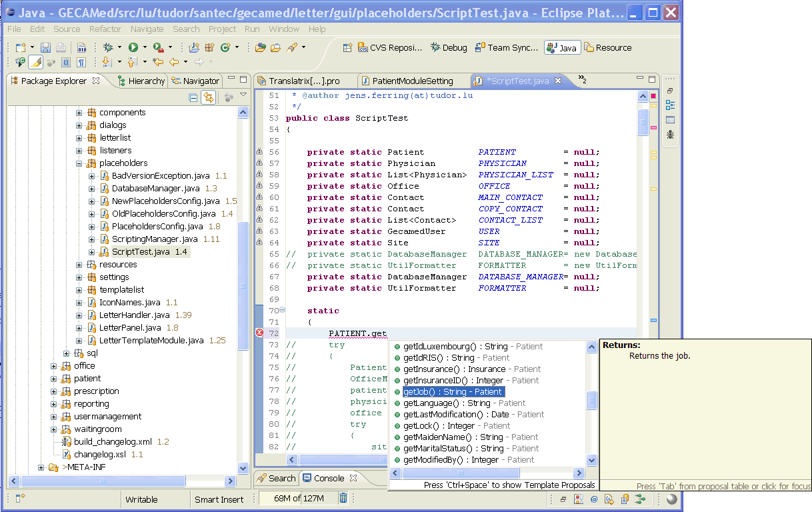
Task: Toggle Link with Editor in Package Explorer
Action: coord(208,97)
